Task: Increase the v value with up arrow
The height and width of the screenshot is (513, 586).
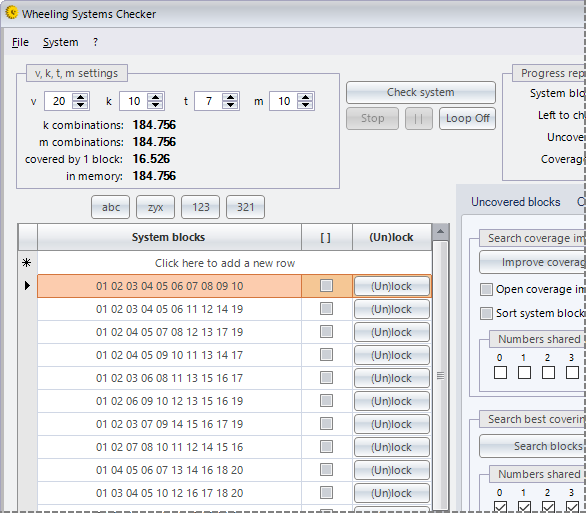Action: (x=81, y=97)
